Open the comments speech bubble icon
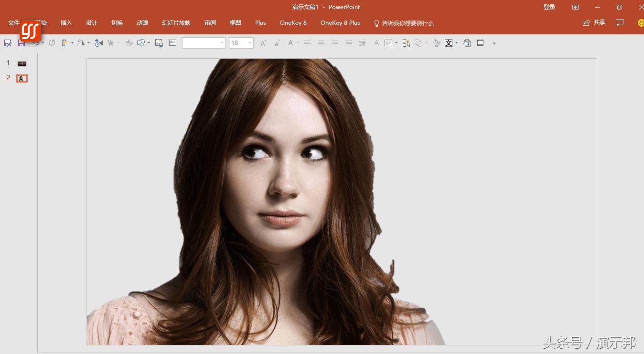644x354 pixels. coord(620,22)
